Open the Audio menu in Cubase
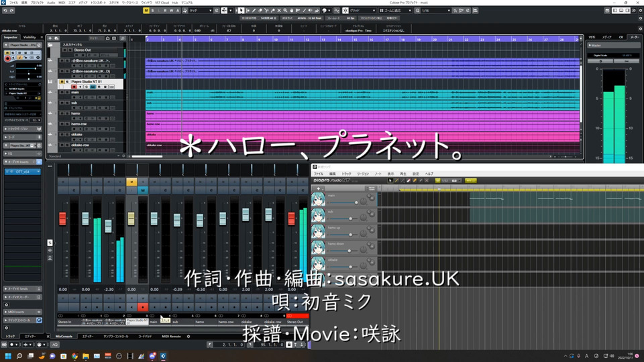This screenshot has height=362, width=644. (51, 3)
